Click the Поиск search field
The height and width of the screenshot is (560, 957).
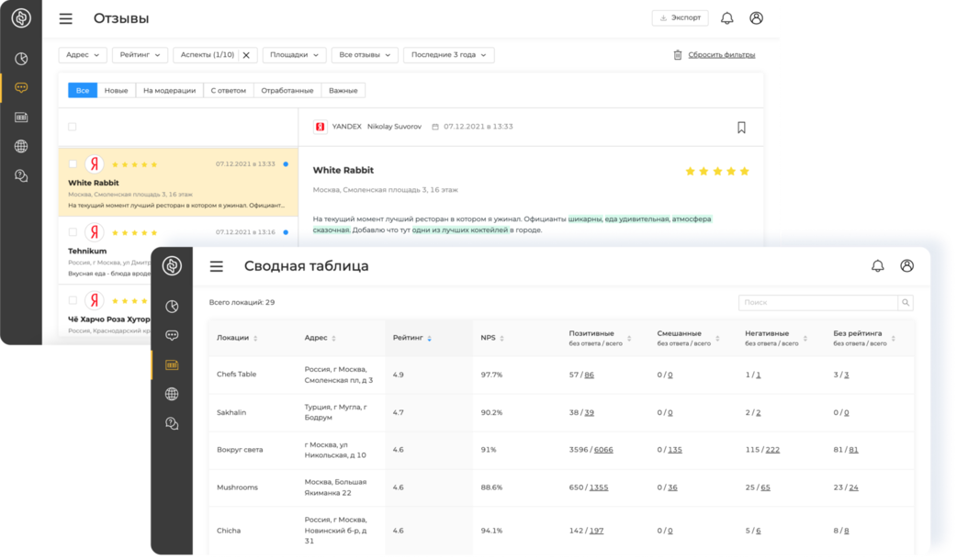pyautogui.click(x=817, y=303)
